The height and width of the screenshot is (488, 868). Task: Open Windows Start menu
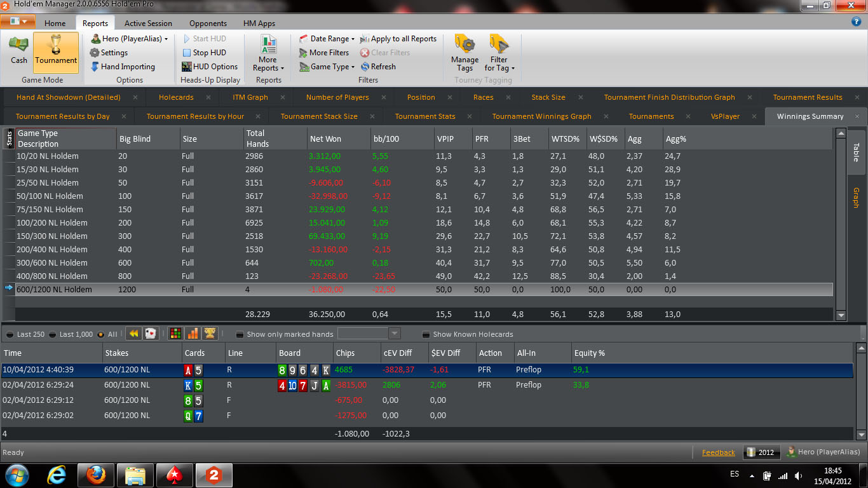click(17, 475)
